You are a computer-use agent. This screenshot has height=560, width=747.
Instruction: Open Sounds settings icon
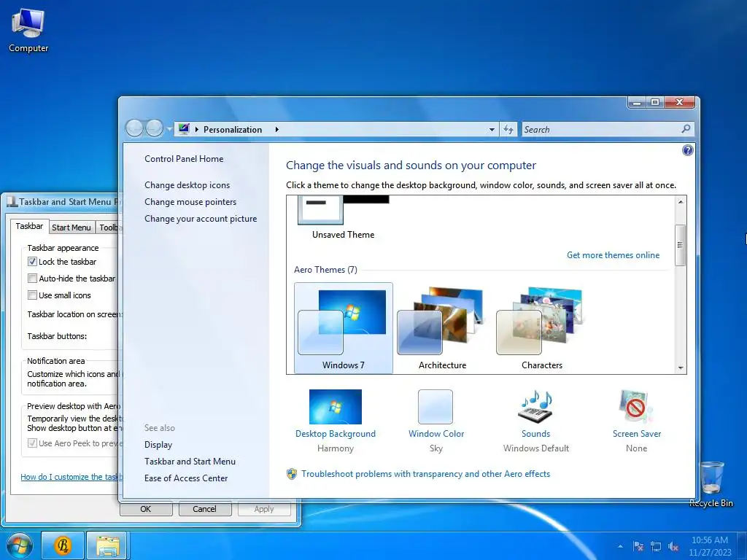click(x=535, y=407)
